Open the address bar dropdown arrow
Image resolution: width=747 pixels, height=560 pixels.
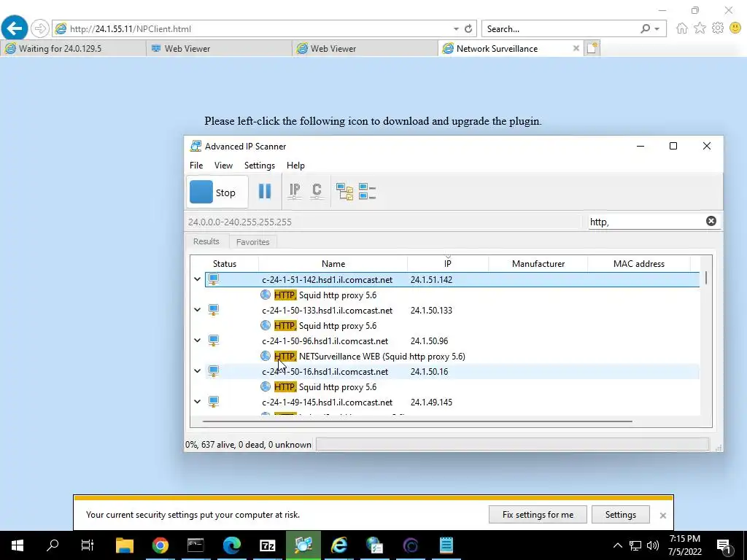456,29
